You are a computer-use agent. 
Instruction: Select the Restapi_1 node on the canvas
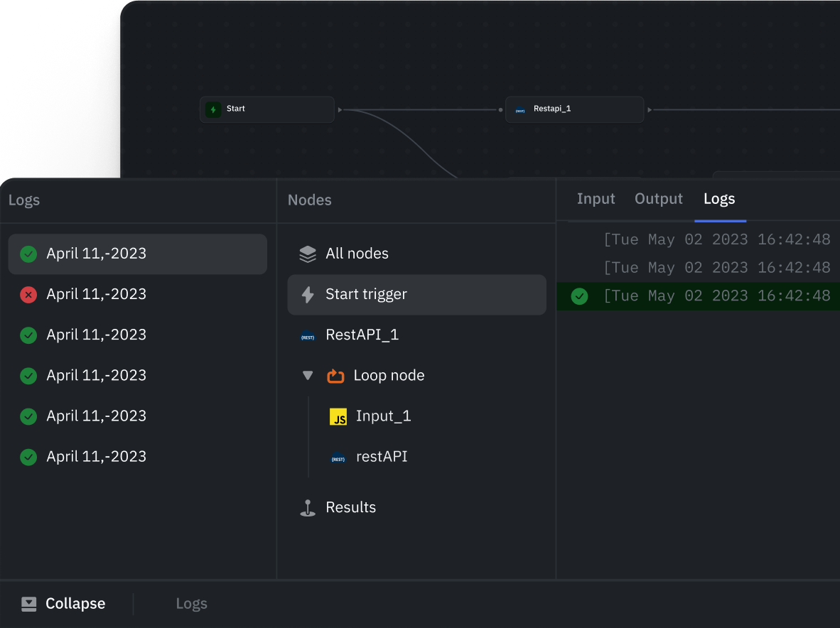pyautogui.click(x=574, y=109)
